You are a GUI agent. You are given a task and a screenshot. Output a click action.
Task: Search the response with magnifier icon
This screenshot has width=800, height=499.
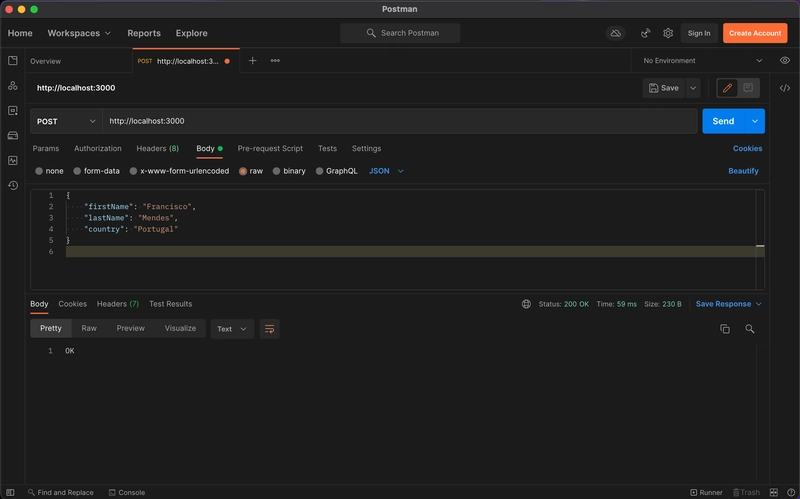pos(749,329)
